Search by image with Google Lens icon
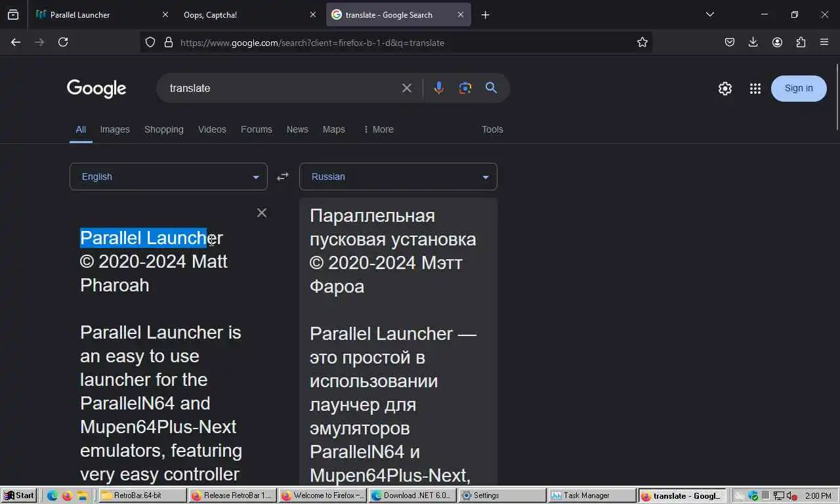 [x=465, y=88]
